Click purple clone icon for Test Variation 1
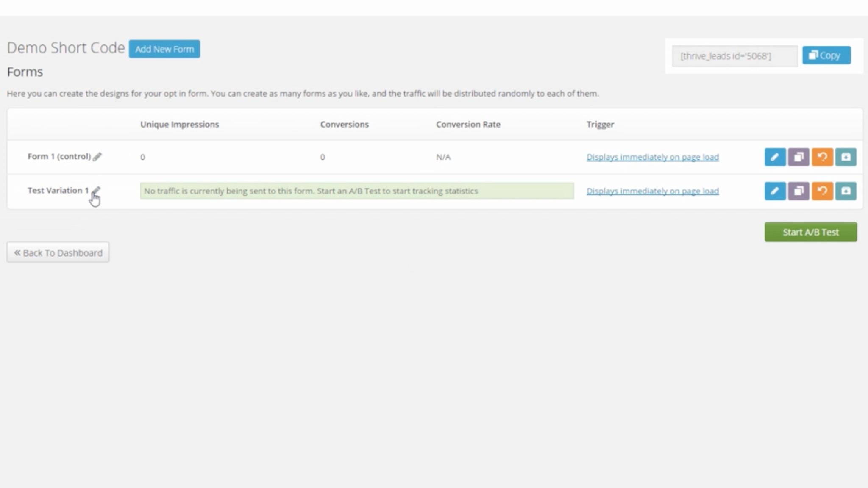This screenshot has width=868, height=488. [x=798, y=191]
